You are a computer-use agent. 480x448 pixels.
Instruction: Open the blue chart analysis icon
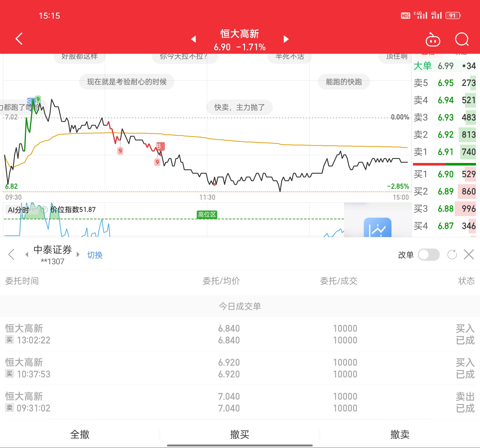(377, 227)
